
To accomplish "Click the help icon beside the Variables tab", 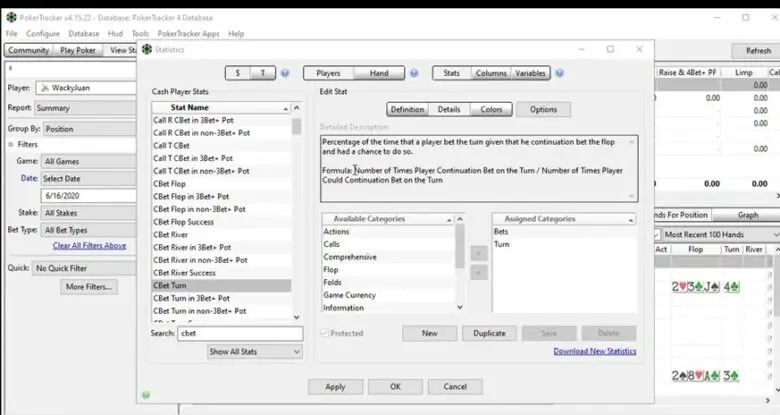I will pyautogui.click(x=560, y=73).
